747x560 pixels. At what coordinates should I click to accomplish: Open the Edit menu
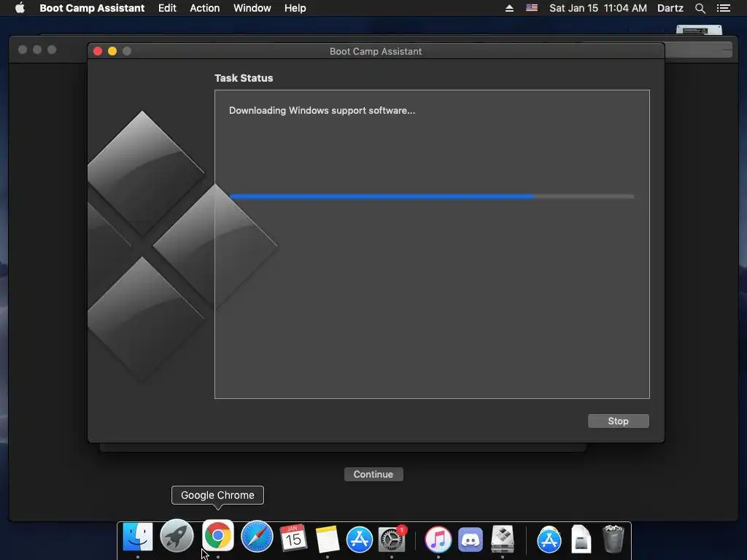(167, 8)
